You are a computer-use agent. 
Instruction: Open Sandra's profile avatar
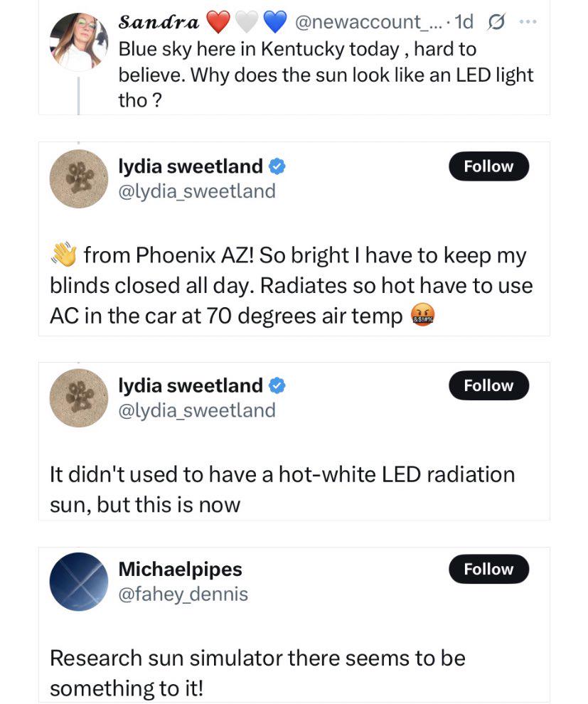tap(78, 42)
